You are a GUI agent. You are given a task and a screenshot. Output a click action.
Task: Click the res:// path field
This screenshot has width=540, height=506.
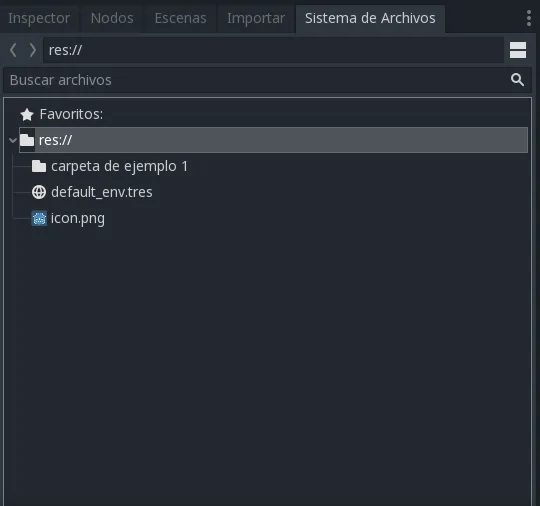[273, 50]
